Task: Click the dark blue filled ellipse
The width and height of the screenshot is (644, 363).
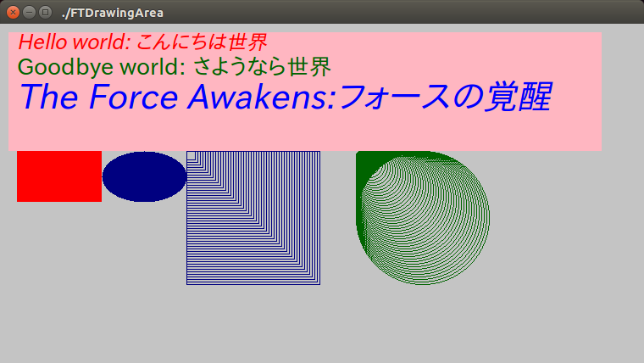Action: [x=144, y=176]
